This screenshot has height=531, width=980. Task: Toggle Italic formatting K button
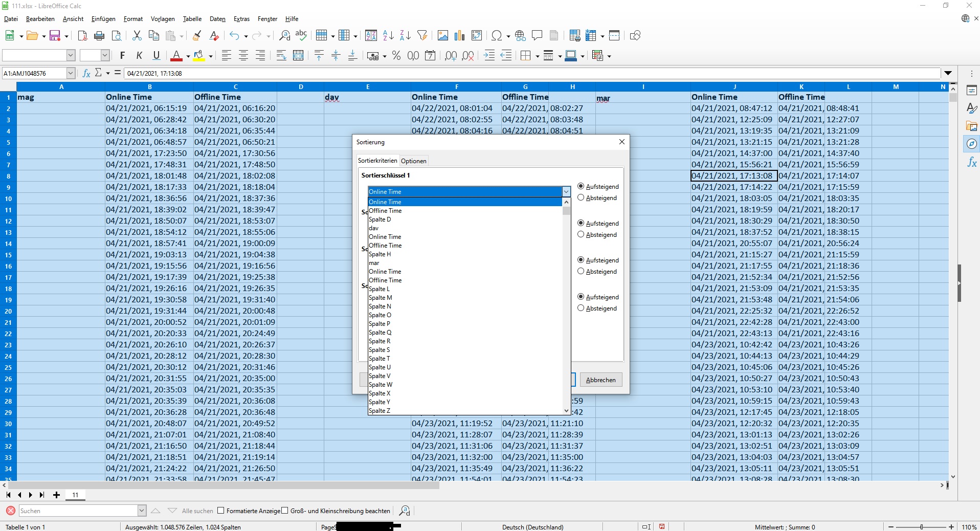point(139,56)
